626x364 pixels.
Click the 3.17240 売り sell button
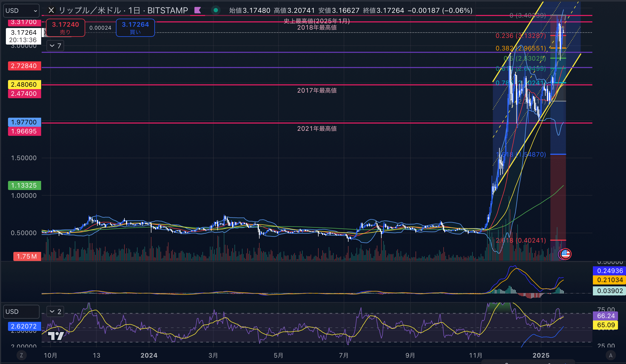65,28
